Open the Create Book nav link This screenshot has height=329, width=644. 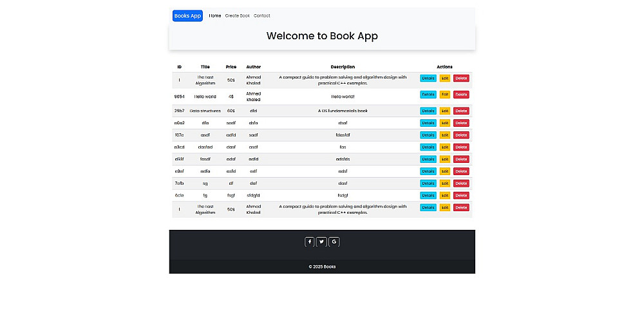coord(238,15)
